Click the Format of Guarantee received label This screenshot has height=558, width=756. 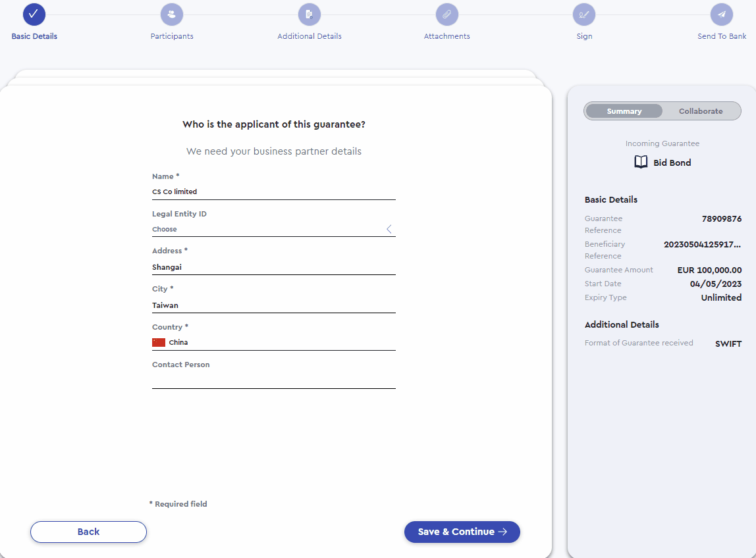(x=639, y=343)
